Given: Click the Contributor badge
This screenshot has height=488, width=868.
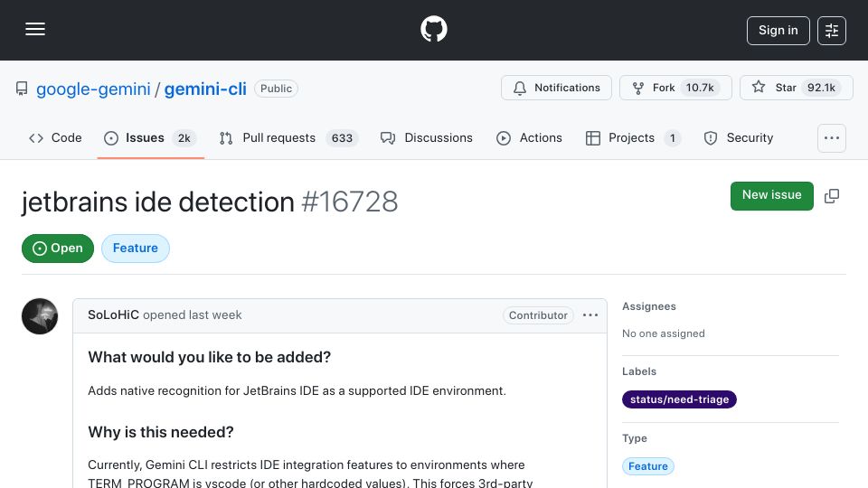Looking at the screenshot, I should coord(538,315).
